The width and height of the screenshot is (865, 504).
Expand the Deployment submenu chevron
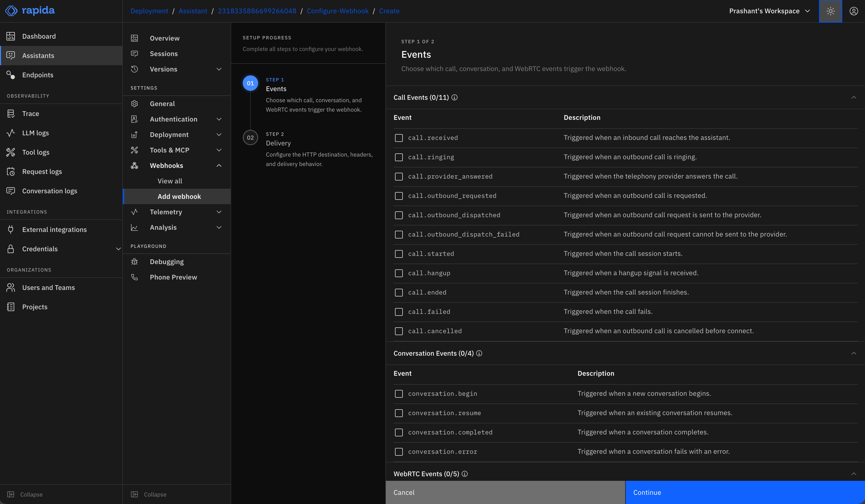click(x=219, y=135)
